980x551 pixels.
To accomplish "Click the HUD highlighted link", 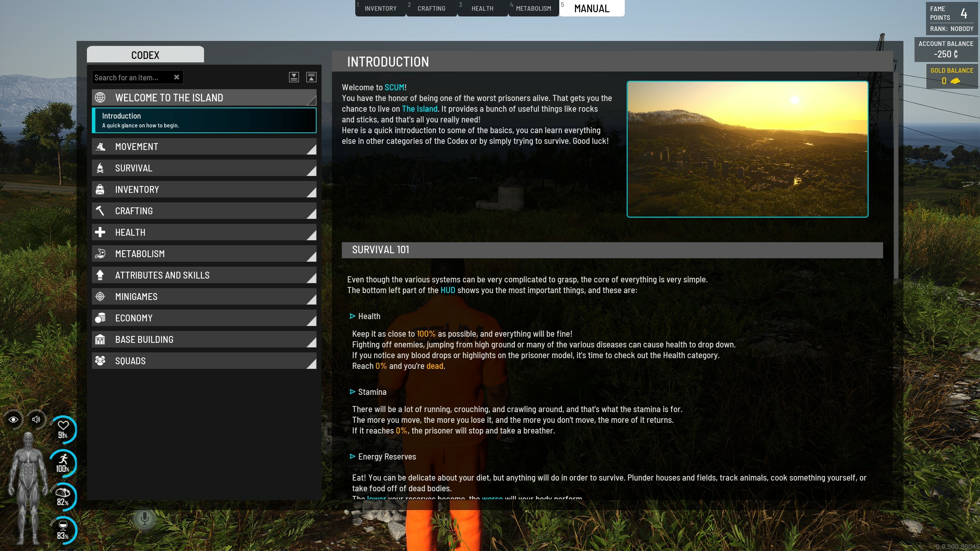I will [448, 290].
